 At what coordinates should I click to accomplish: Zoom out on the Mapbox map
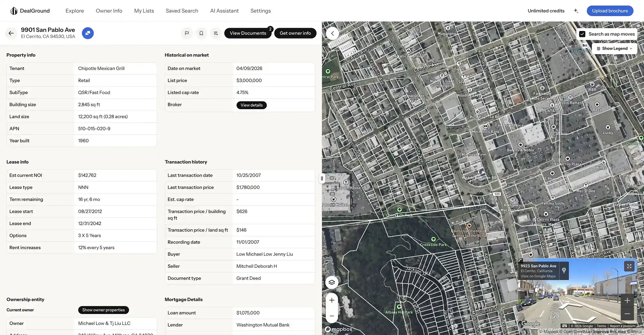point(332,316)
